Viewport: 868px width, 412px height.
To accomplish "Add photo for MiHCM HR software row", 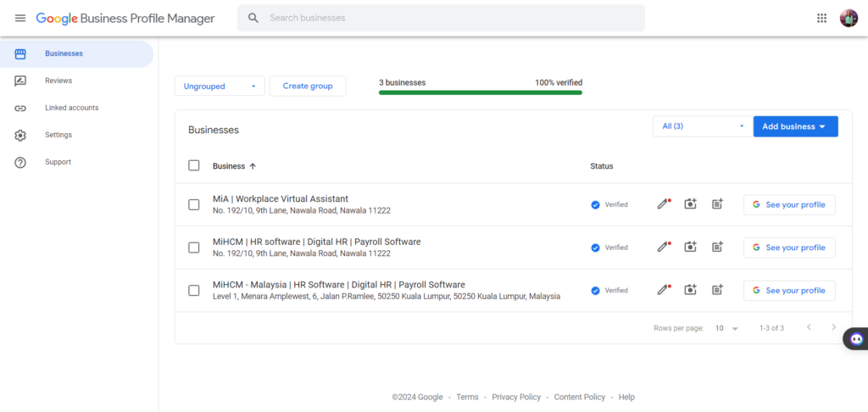I will (690, 247).
